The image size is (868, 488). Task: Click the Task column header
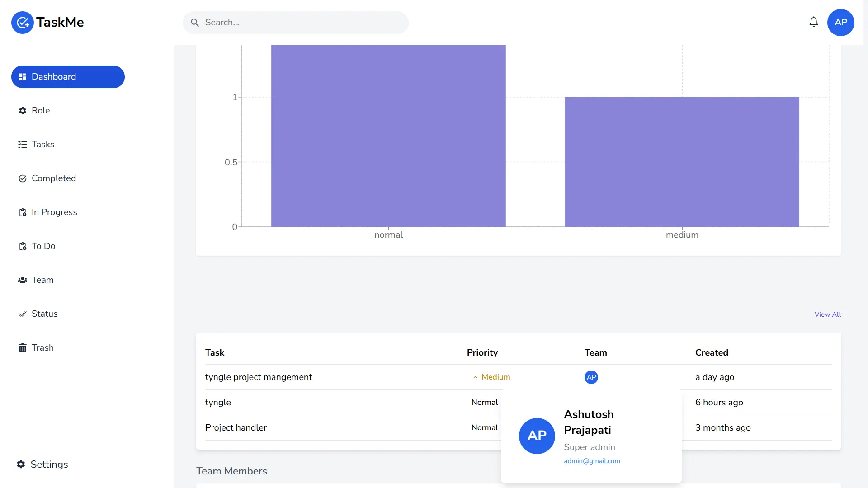[x=215, y=353]
